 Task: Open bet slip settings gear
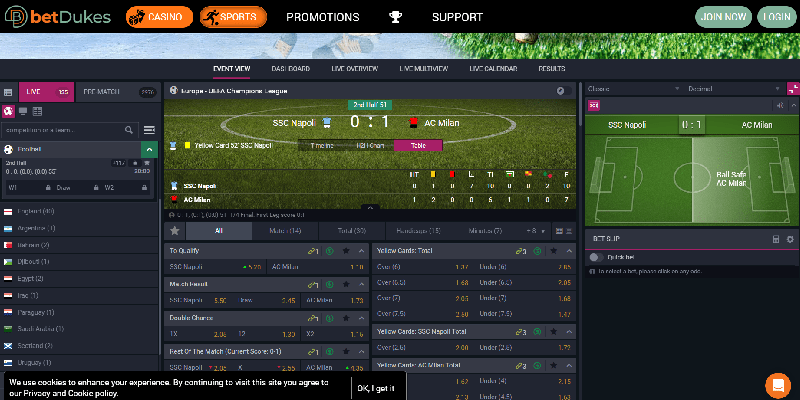(x=790, y=239)
